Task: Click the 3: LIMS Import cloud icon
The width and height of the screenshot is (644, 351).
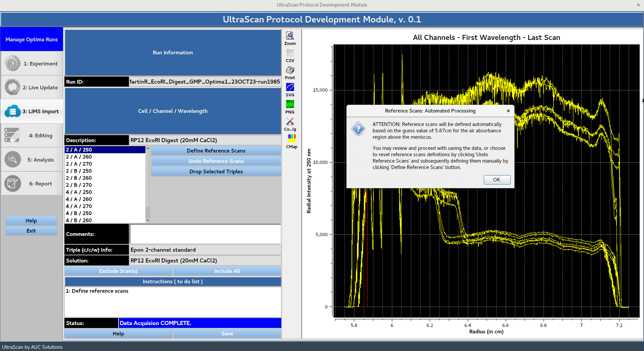Action: click(12, 111)
